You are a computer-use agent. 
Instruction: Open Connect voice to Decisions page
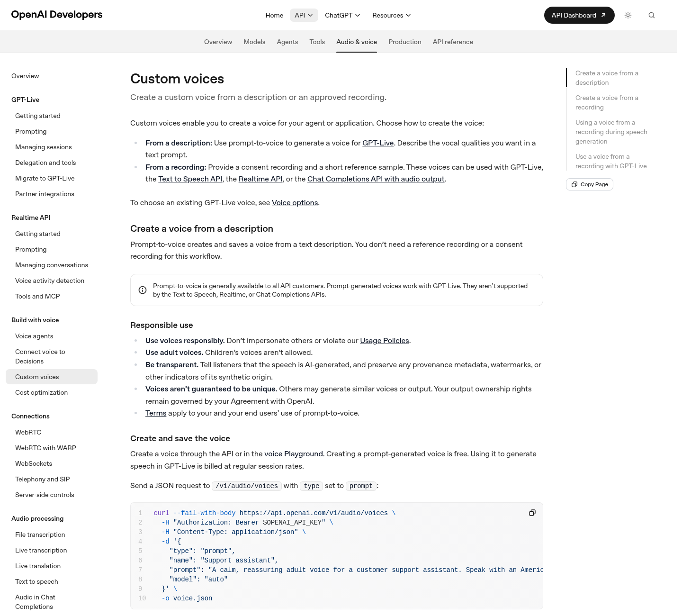click(40, 356)
